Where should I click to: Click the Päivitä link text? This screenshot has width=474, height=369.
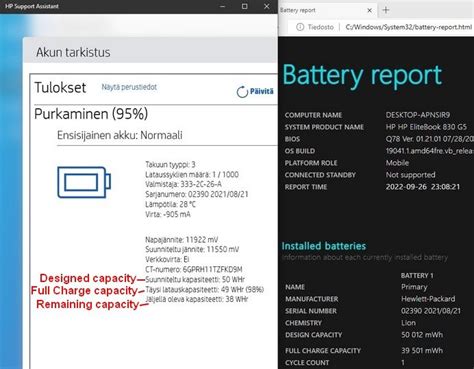click(x=262, y=91)
